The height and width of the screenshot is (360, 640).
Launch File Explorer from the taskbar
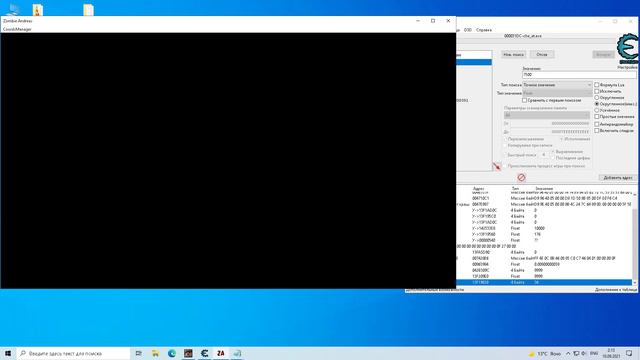[156, 353]
